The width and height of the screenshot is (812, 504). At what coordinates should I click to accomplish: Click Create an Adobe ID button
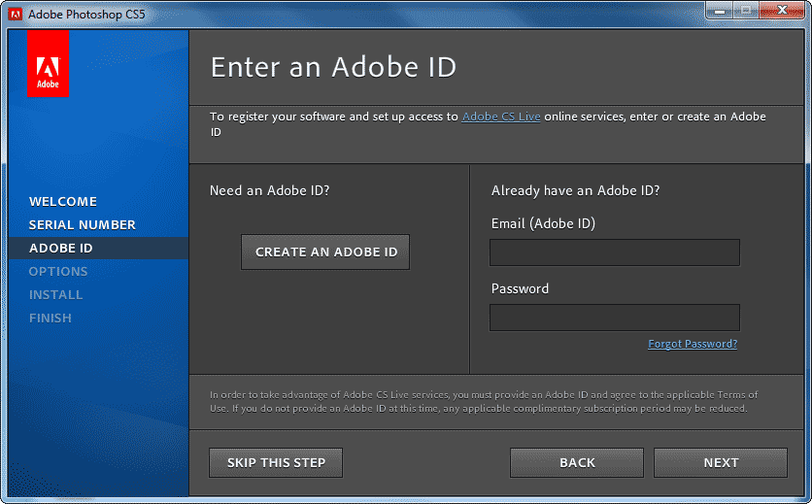325,252
